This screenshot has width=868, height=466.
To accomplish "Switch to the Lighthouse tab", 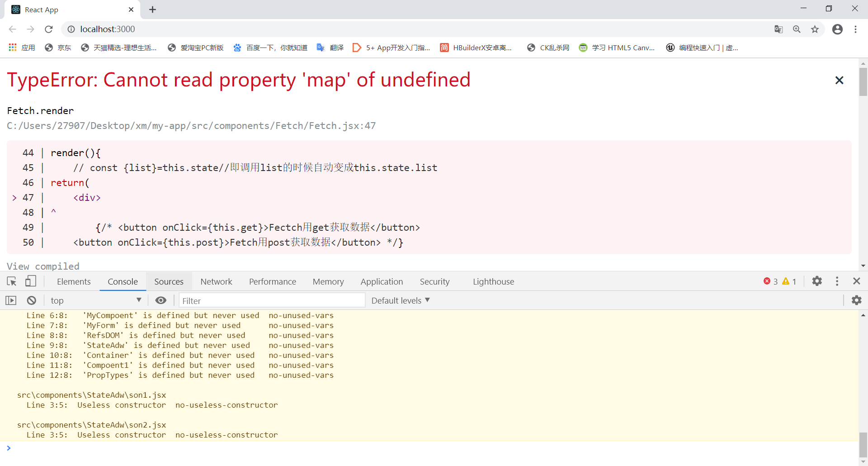I will pyautogui.click(x=493, y=281).
